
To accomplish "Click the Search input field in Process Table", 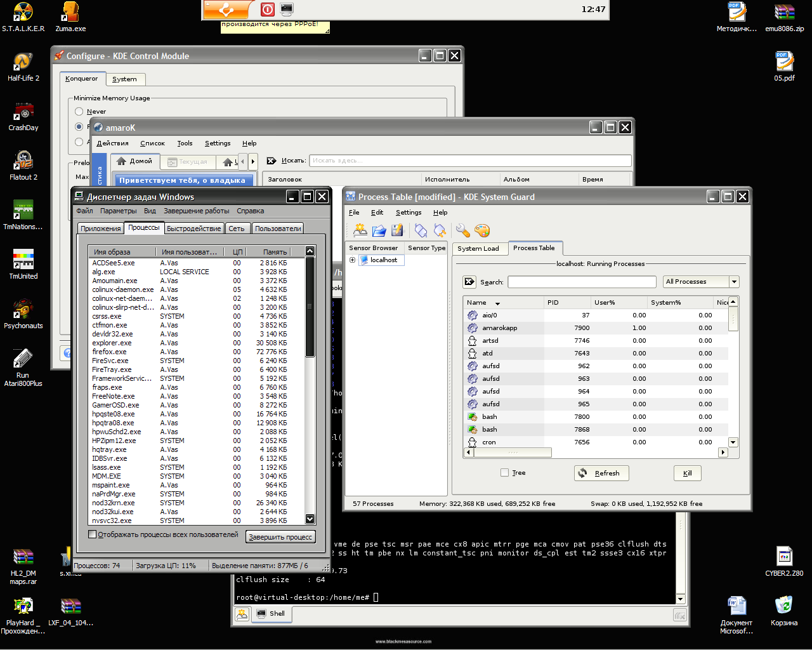I will click(582, 282).
